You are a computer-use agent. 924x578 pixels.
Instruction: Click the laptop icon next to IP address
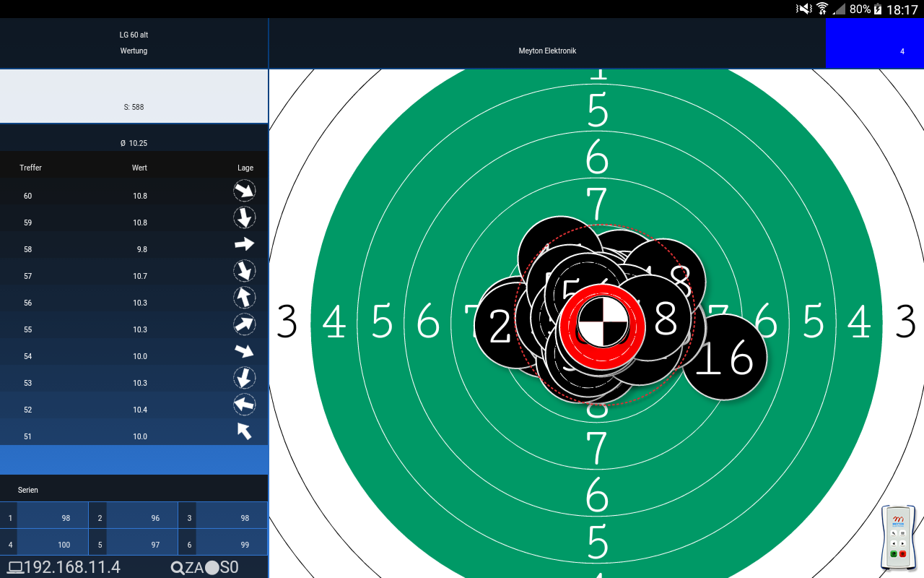(14, 567)
